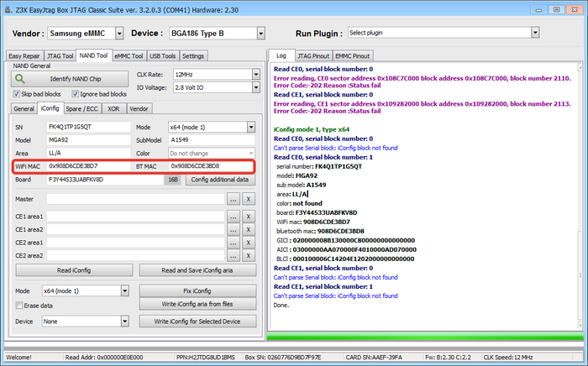Image resolution: width=588 pixels, height=366 pixels.
Task: Click the Read iConfig button
Action: (x=74, y=270)
